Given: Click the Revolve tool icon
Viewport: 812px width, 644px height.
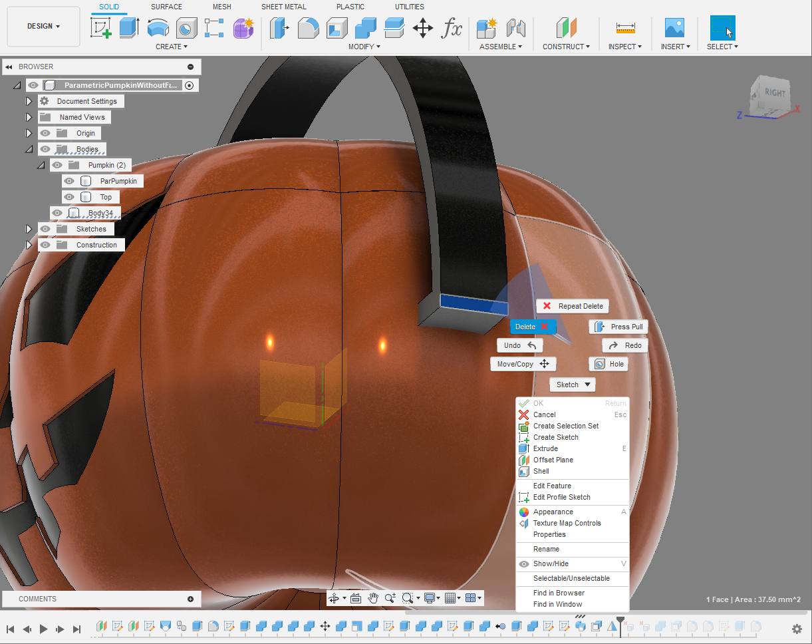Looking at the screenshot, I should tap(158, 28).
